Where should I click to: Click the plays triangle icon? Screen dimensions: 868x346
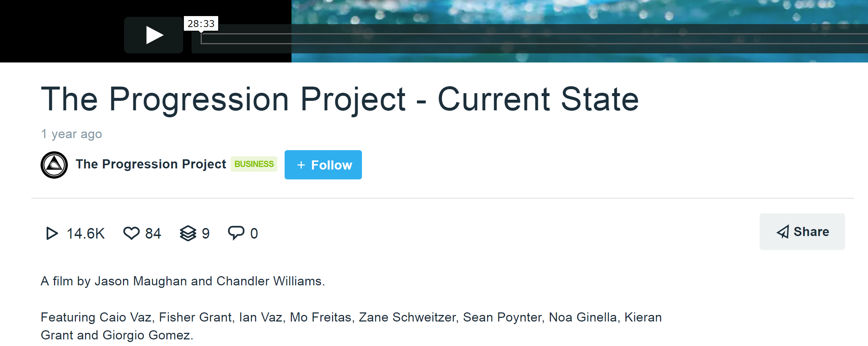52,233
